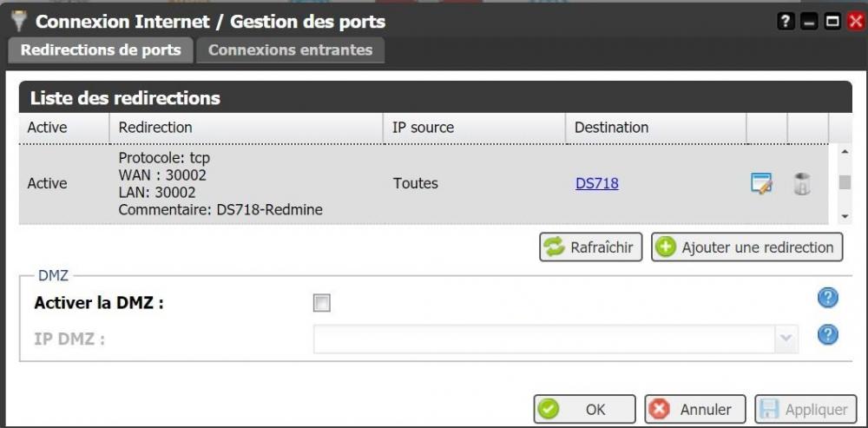Click the window help question mark icon
The width and height of the screenshot is (868, 428).
point(786,23)
